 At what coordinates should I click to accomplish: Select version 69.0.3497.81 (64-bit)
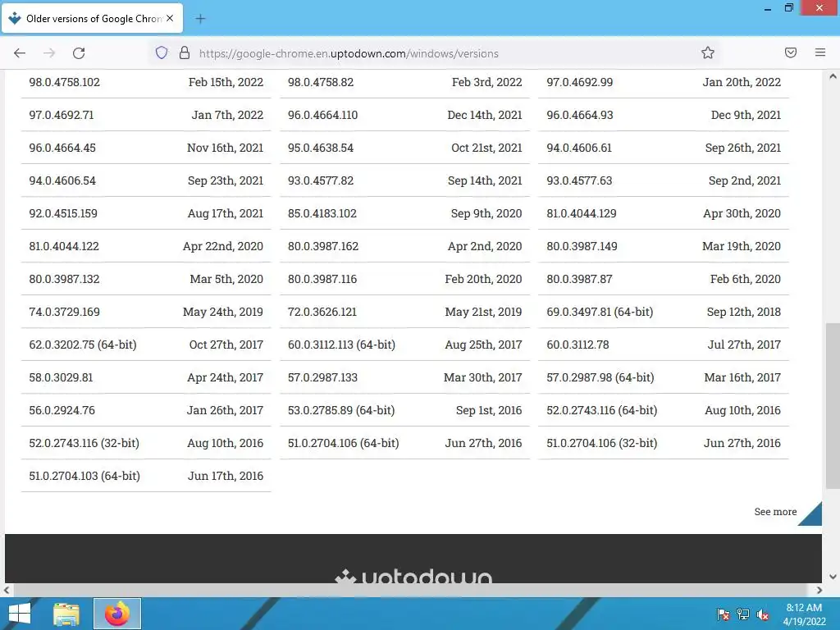663,311
